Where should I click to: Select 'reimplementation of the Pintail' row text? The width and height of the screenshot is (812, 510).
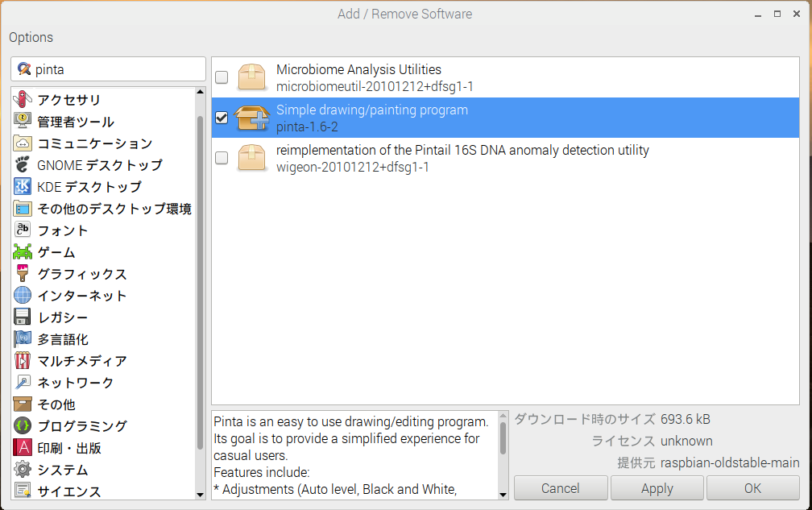pyautogui.click(x=462, y=150)
